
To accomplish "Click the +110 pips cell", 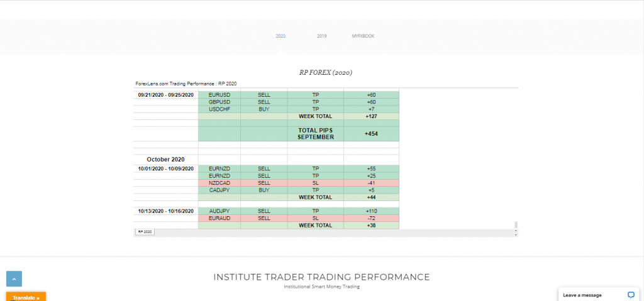I will [371, 211].
